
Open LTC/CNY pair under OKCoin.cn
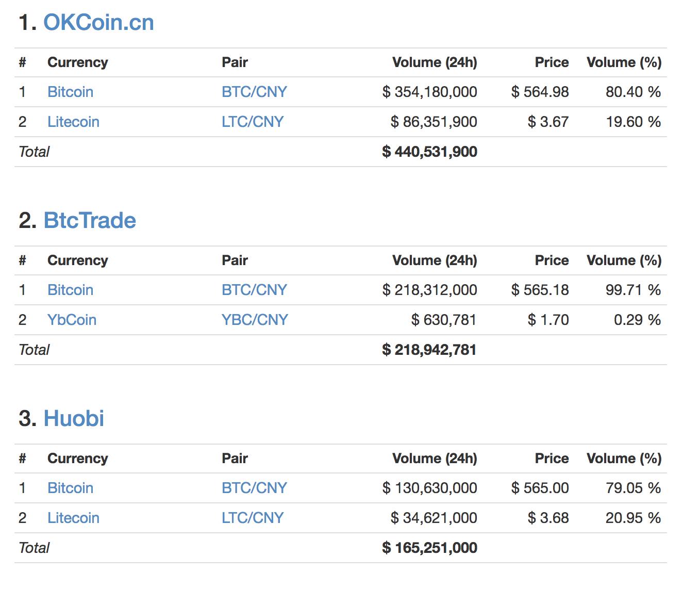tap(253, 122)
